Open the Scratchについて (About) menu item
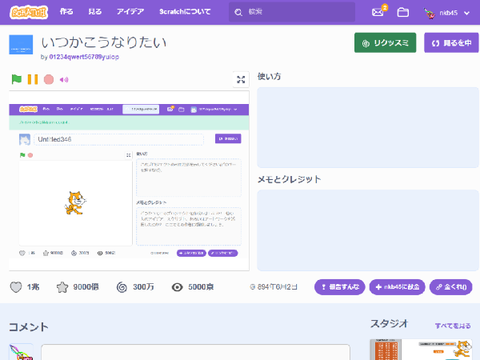480x360 pixels. click(185, 12)
